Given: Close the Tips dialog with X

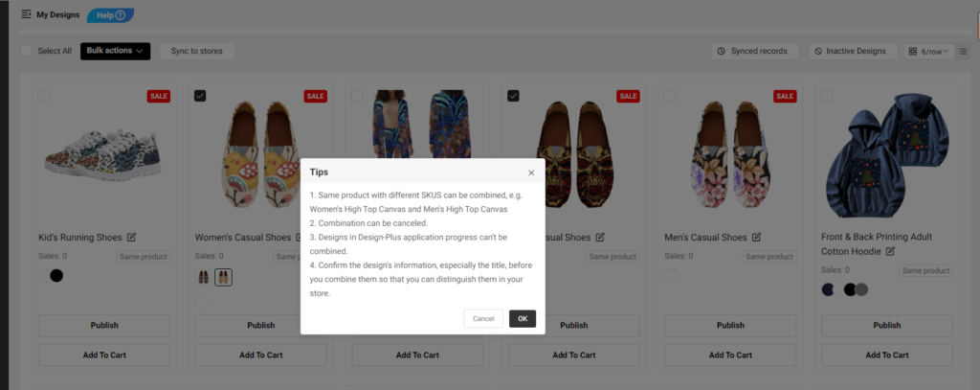Looking at the screenshot, I should [x=531, y=172].
